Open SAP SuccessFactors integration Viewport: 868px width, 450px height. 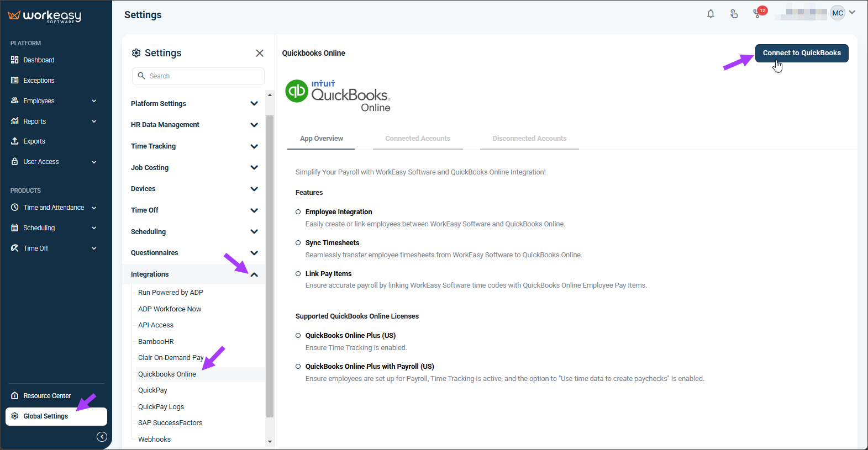(170, 423)
